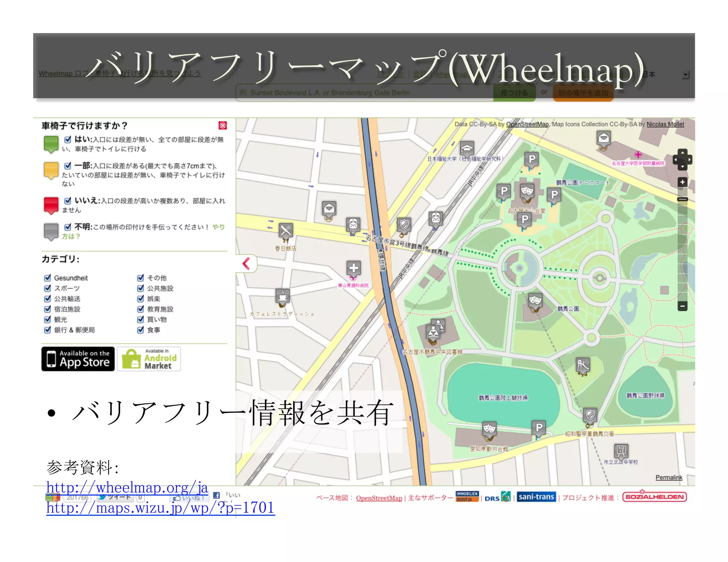Screen dimensions: 728x562
Task: Open the footer OpenStreetMap ベース地図 link
Action: pyautogui.click(x=379, y=498)
